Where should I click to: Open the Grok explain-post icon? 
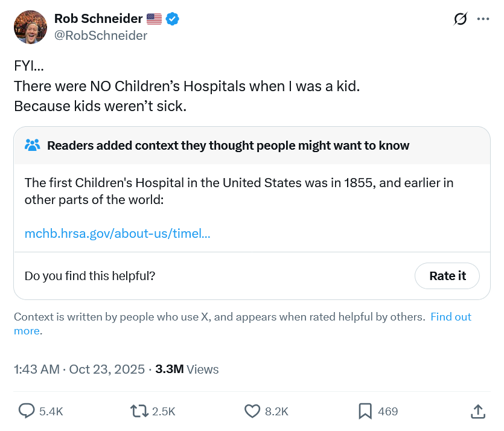[x=461, y=19]
